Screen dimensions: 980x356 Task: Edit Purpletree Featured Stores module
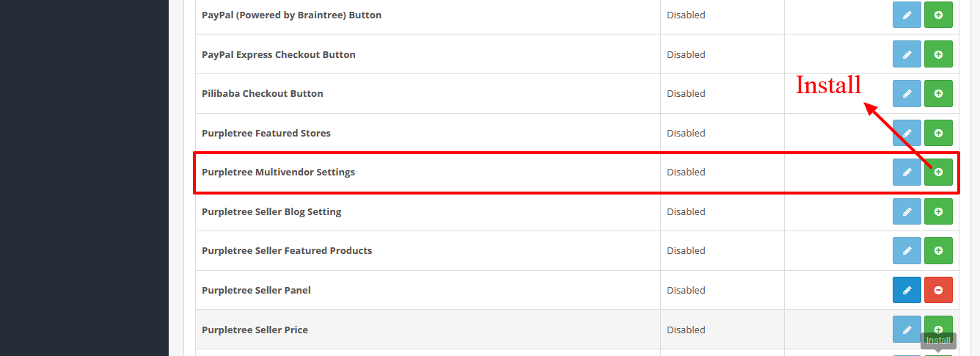907,133
